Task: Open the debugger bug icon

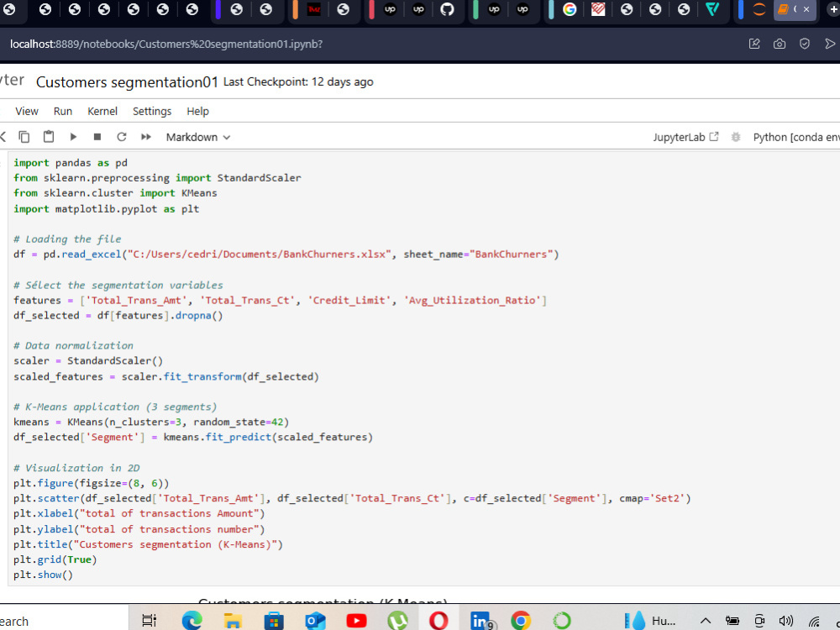Action: pyautogui.click(x=736, y=137)
